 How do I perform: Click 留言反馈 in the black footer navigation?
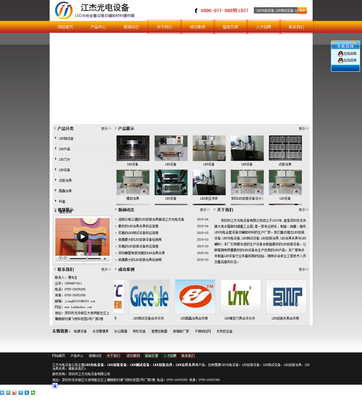151,356
